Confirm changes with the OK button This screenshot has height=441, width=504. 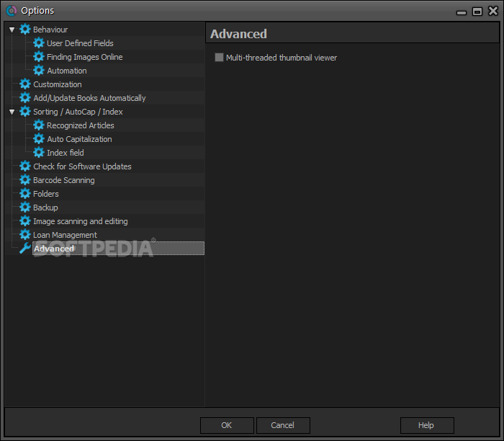[227, 425]
